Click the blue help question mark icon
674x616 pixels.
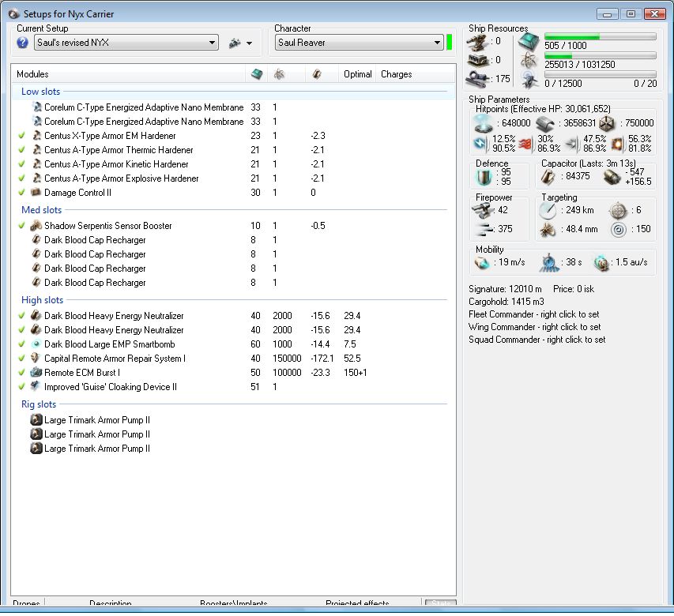[x=22, y=43]
